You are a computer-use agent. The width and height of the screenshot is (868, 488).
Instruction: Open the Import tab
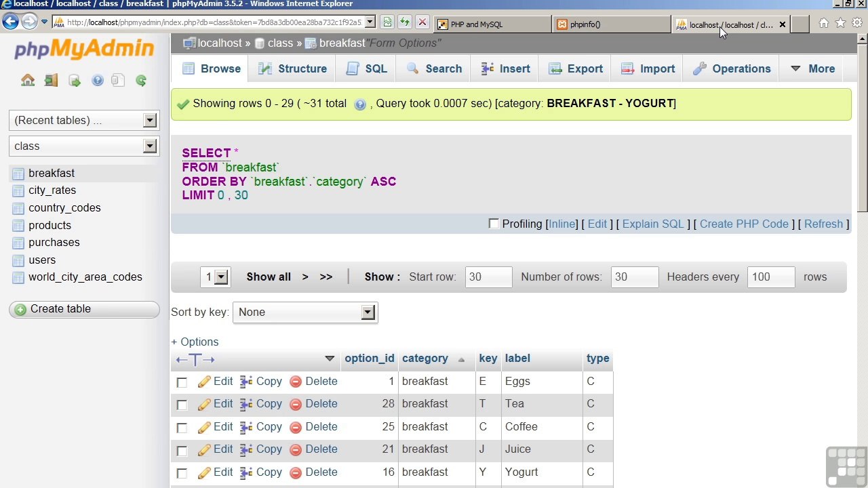coord(648,68)
